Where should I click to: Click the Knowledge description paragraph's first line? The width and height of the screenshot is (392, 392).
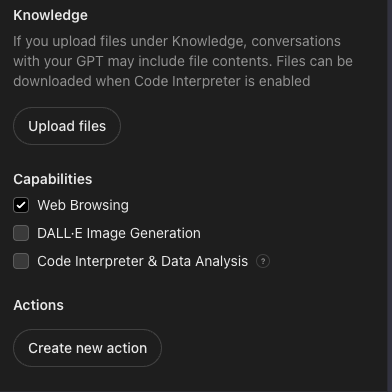pos(177,42)
